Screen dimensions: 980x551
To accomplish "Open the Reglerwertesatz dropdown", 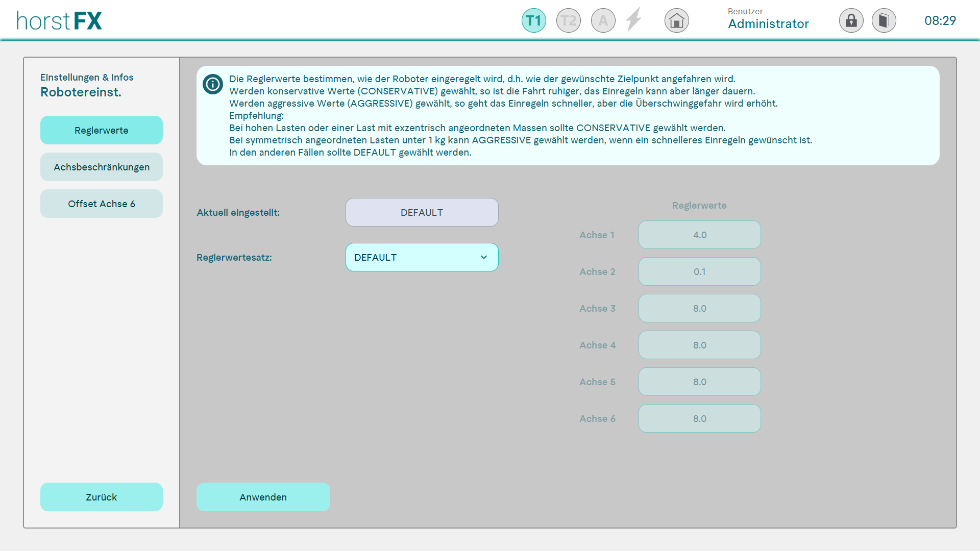I will (422, 257).
